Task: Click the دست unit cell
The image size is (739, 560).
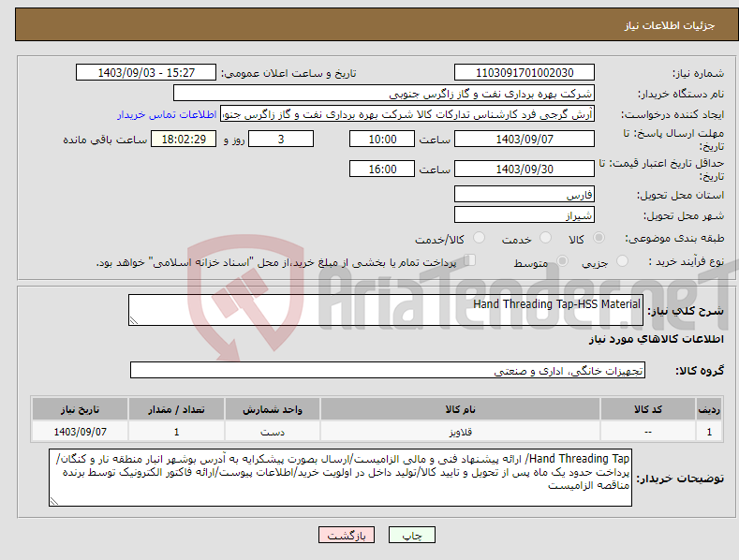Action: point(273,432)
